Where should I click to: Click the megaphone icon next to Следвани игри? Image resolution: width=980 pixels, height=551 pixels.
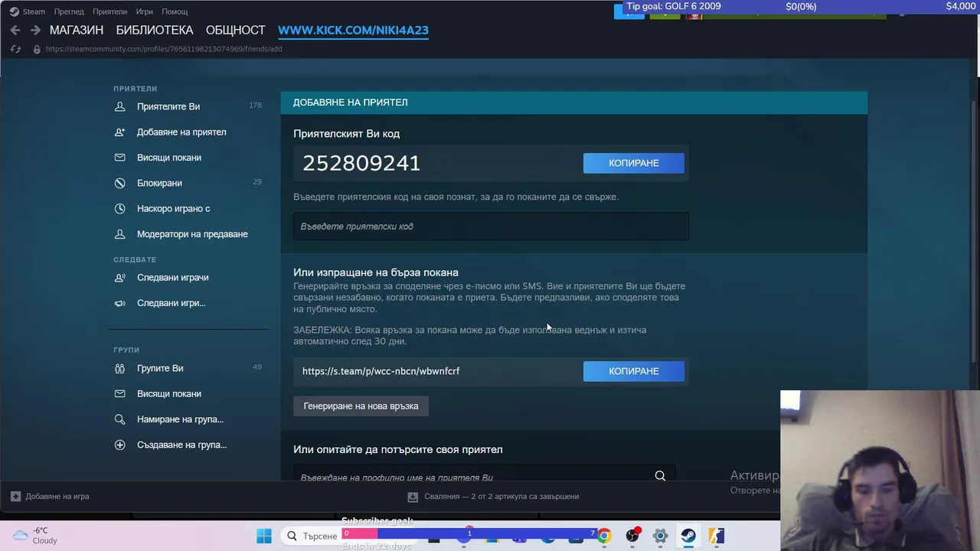click(119, 303)
